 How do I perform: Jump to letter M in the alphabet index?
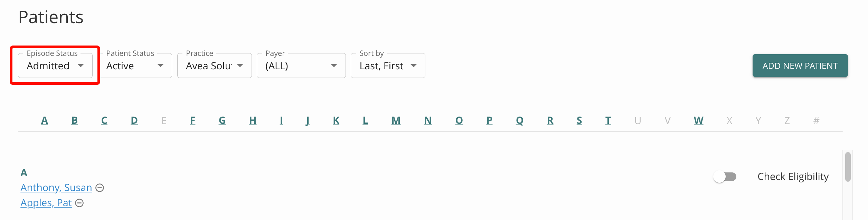click(396, 120)
